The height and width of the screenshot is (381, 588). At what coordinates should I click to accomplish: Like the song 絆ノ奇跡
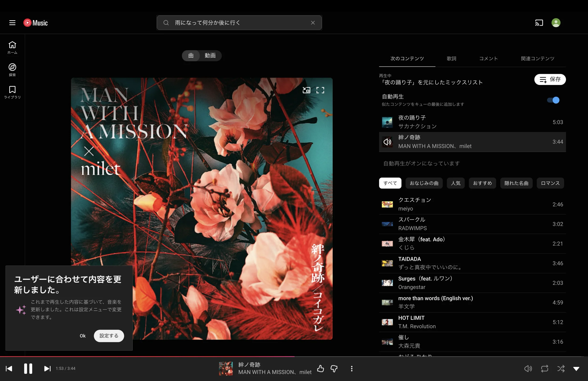pos(320,369)
